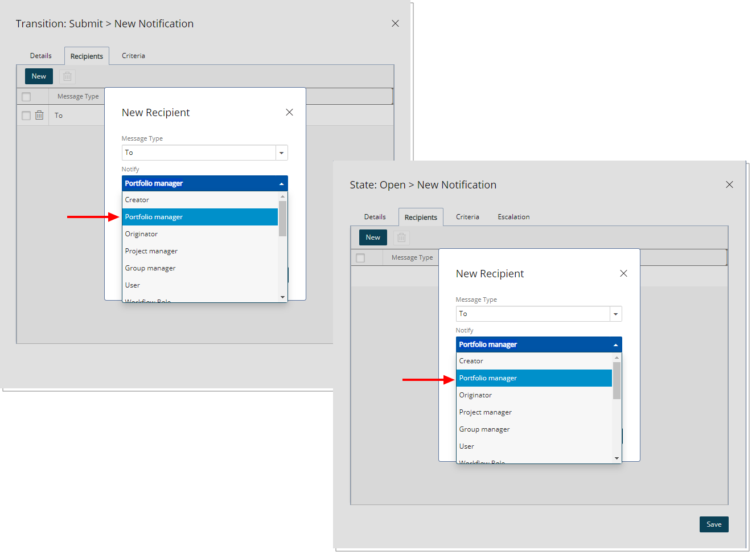Close the Transition: Submit > New Notification dialog
The width and height of the screenshot is (756, 558).
click(x=395, y=23)
